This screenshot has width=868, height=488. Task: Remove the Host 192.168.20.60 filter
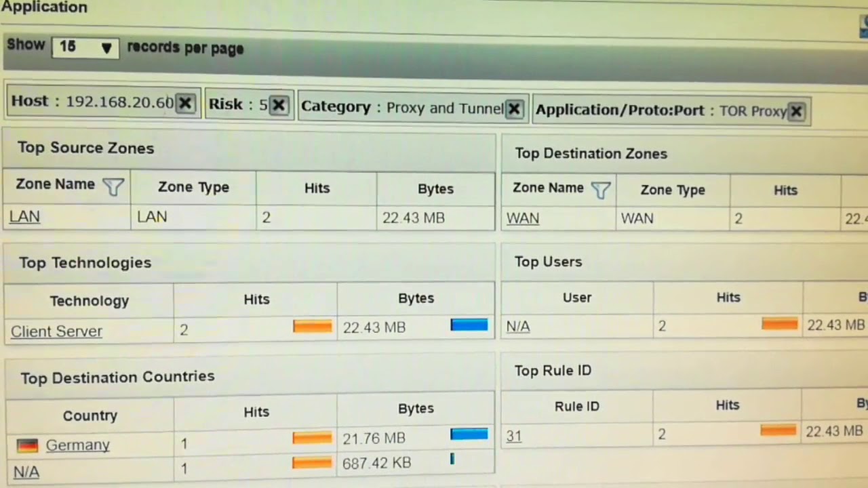185,103
